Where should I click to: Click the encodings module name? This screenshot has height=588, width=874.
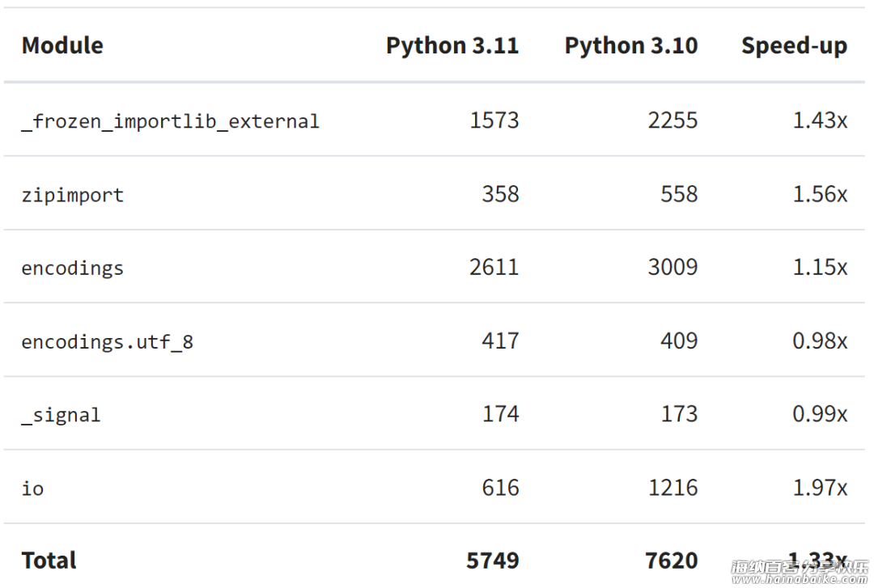[73, 268]
